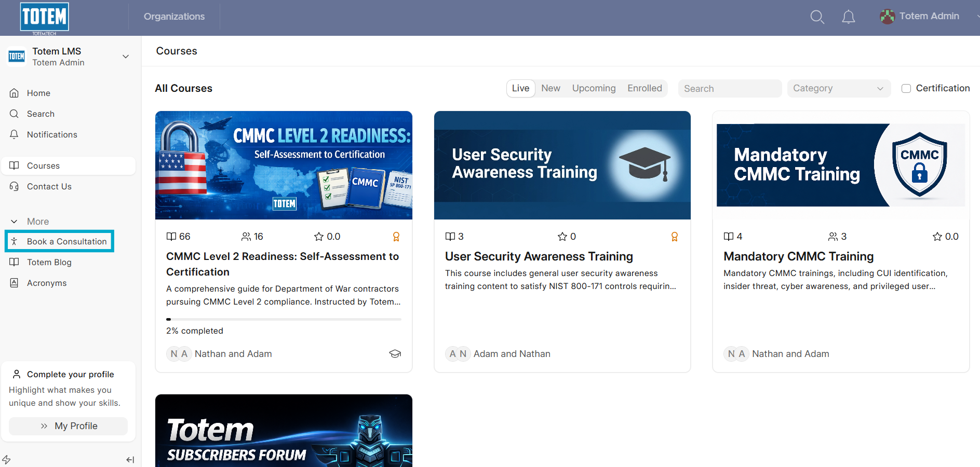Collapse the More section in the sidebar
Viewport: 980px width, 467px height.
tap(29, 222)
